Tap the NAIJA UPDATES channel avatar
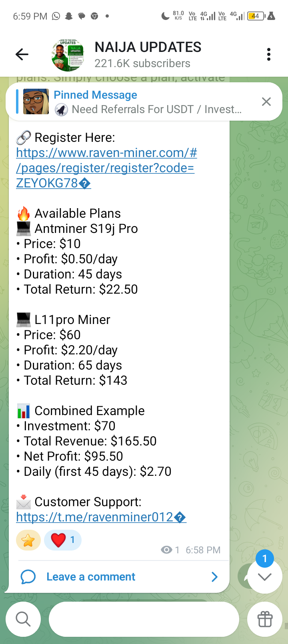Image resolution: width=288 pixels, height=644 pixels. tap(68, 55)
